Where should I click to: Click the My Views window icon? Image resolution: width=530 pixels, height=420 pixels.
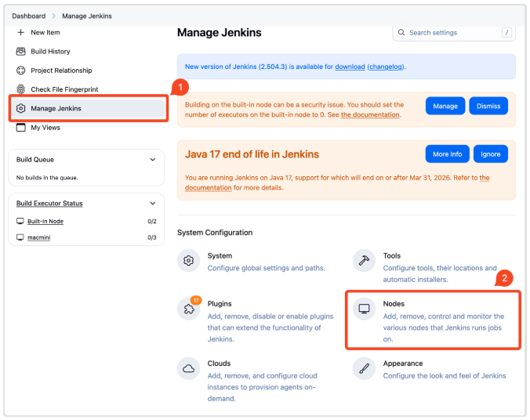click(21, 128)
